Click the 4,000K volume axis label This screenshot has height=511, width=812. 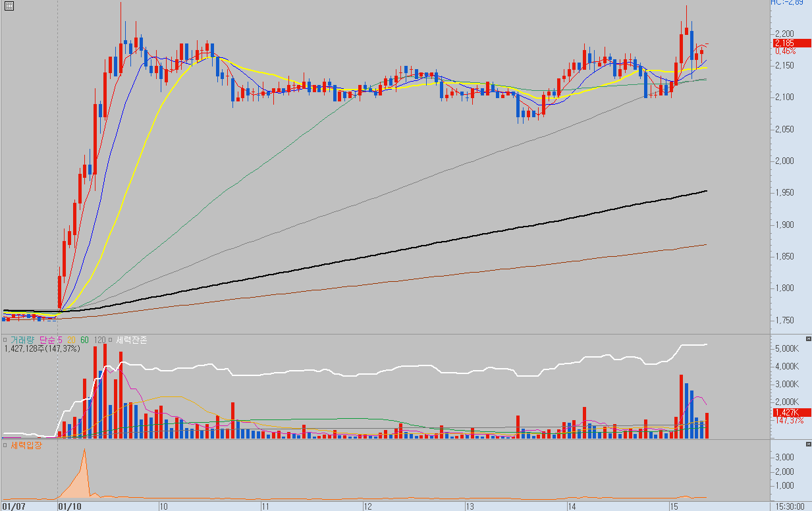(x=787, y=366)
